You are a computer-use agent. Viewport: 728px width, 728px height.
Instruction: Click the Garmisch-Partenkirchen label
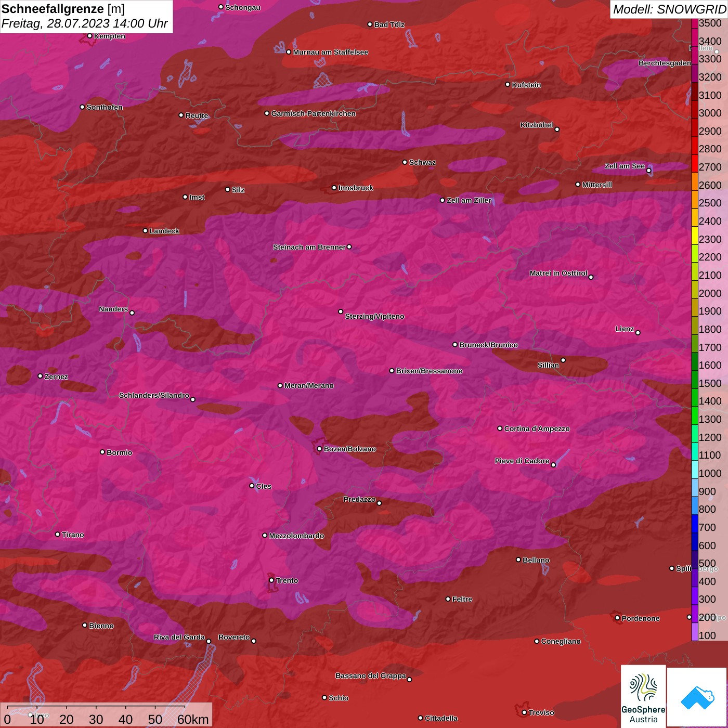pyautogui.click(x=314, y=113)
